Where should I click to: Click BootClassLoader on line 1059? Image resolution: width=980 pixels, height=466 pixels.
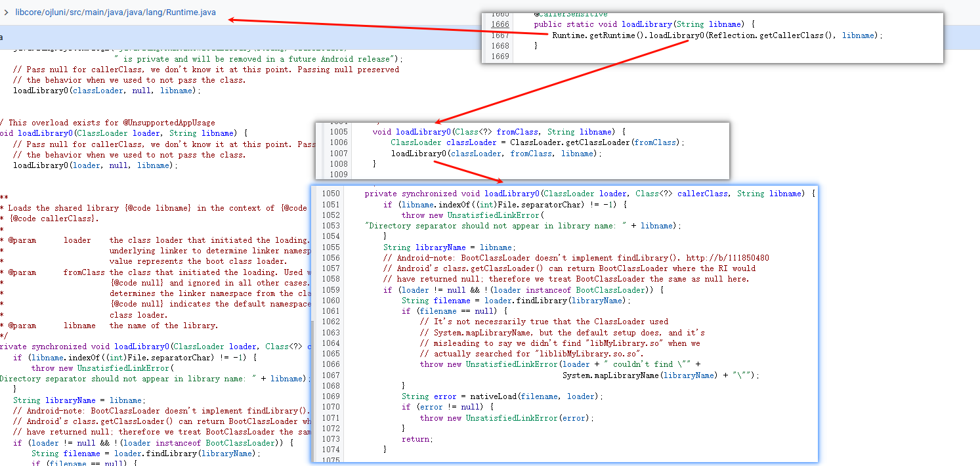click(x=610, y=290)
